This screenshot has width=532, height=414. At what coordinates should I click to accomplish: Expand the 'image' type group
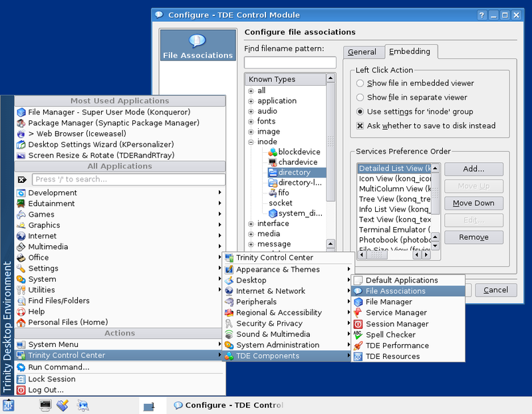click(x=251, y=132)
